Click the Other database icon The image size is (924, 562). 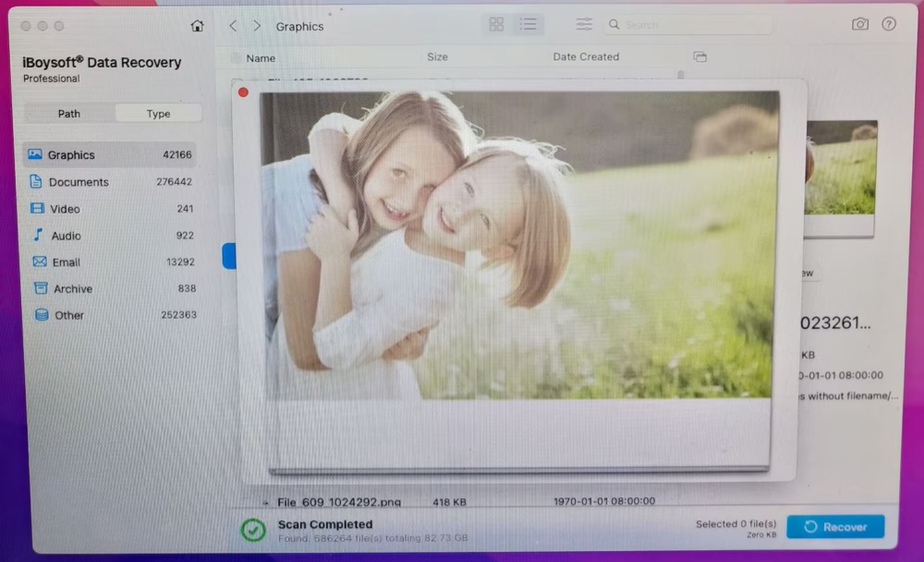coord(42,314)
